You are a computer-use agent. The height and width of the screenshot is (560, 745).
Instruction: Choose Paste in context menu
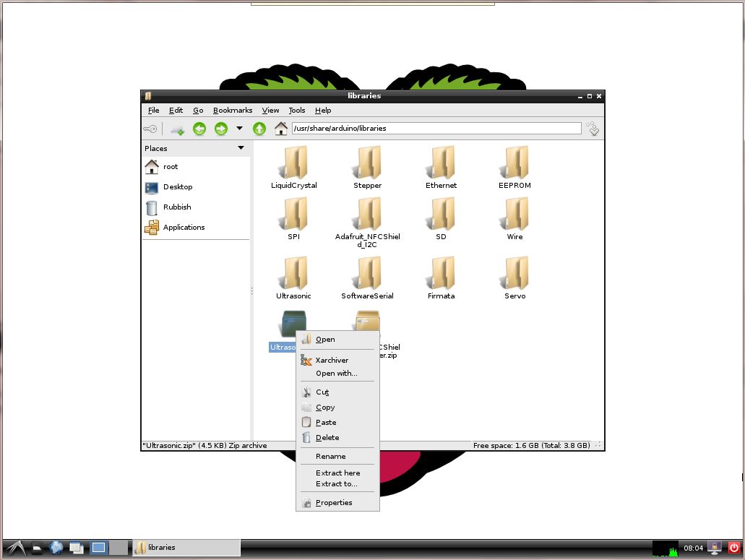point(337,422)
